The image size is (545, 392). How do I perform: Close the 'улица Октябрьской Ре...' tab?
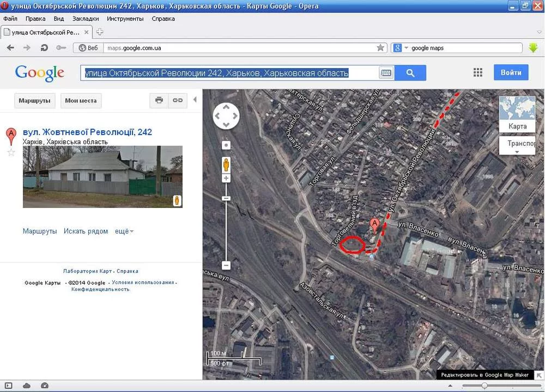coord(86,32)
